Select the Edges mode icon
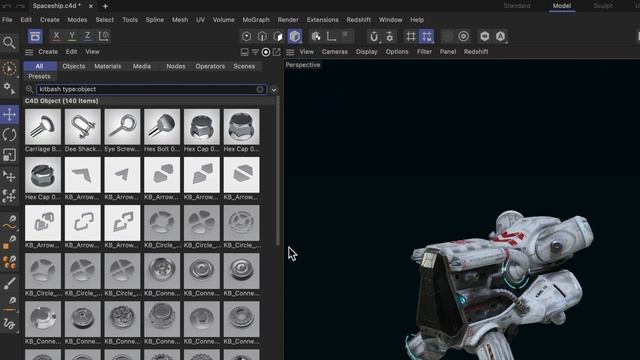The height and width of the screenshot is (360, 640). coord(262,36)
